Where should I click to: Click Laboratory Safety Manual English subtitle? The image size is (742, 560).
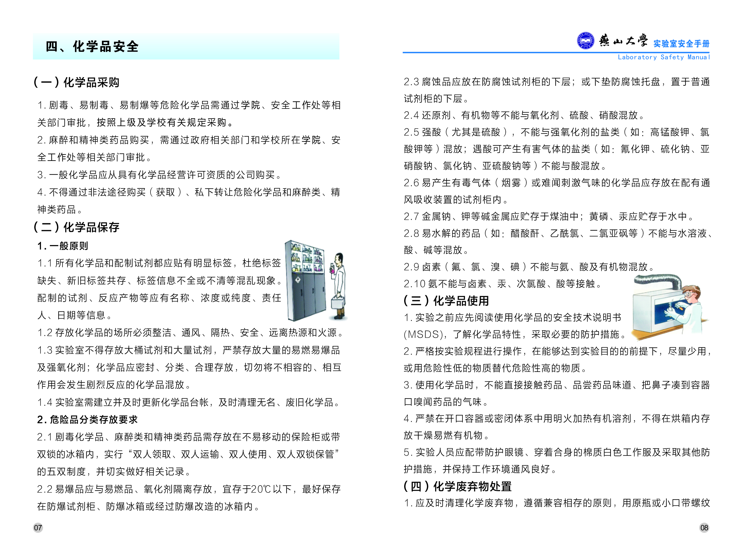664,57
